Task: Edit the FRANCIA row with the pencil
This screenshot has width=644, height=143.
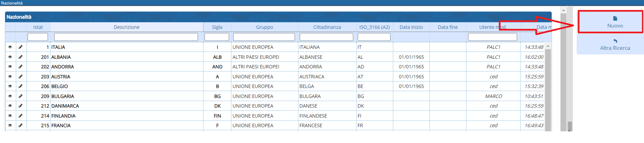Action: (x=21, y=125)
